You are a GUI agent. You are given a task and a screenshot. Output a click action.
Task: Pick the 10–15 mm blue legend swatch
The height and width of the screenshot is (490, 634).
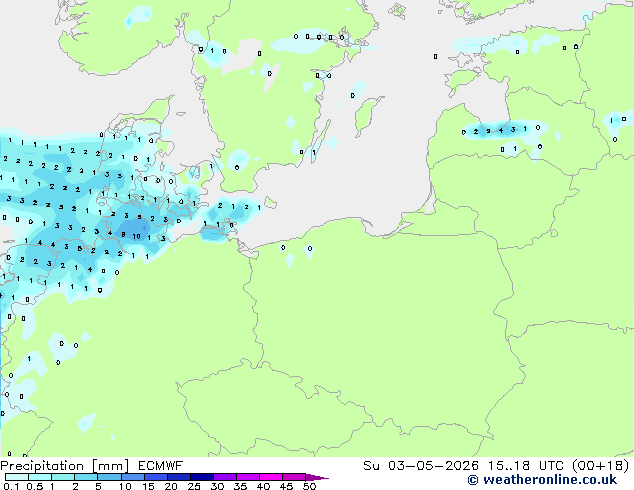point(132,477)
